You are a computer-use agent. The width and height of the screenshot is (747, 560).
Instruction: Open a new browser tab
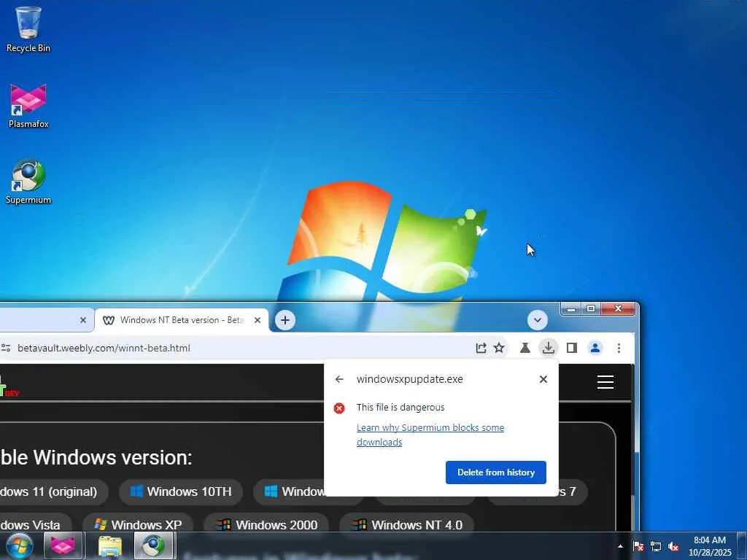tap(285, 320)
